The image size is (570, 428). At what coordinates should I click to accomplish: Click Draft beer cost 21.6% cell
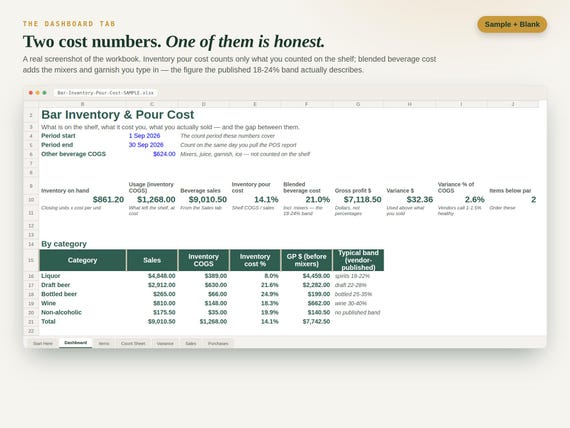[x=270, y=285]
